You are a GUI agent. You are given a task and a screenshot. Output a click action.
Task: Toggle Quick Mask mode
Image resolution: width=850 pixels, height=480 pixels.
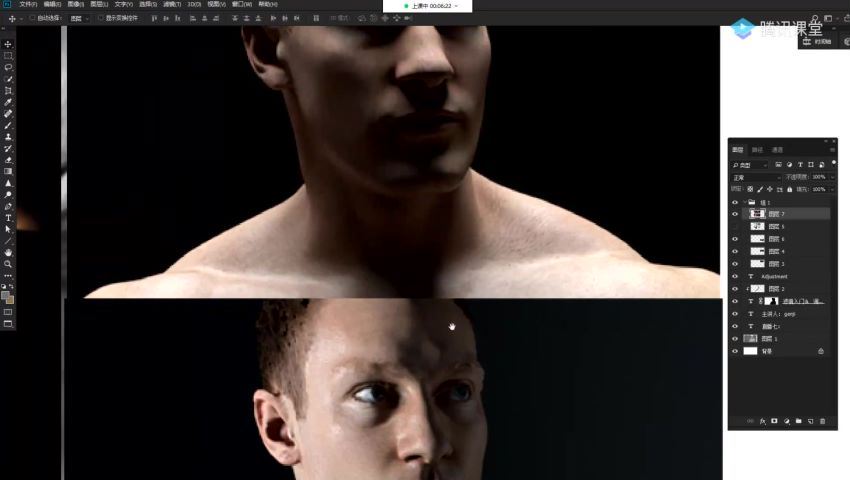[x=8, y=312]
